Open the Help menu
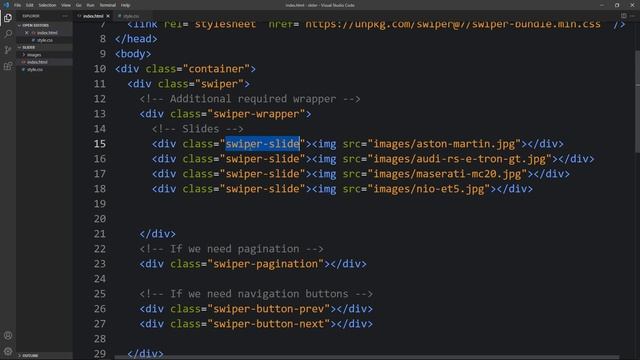The image size is (640, 360). (x=125, y=5)
